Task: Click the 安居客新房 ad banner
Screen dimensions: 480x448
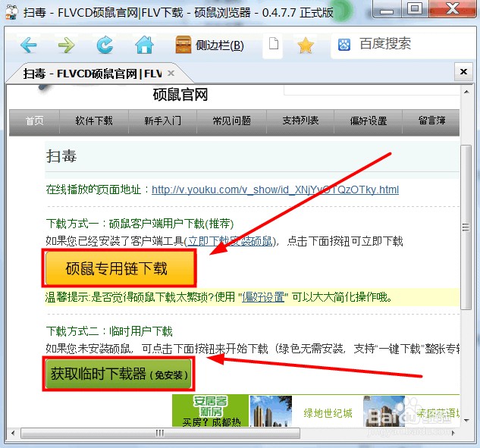Action: [210, 410]
